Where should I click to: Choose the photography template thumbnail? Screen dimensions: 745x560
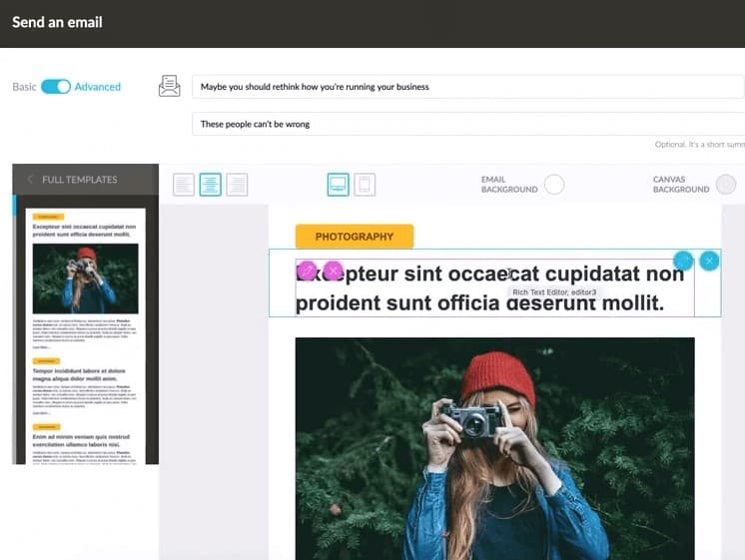tap(86, 335)
